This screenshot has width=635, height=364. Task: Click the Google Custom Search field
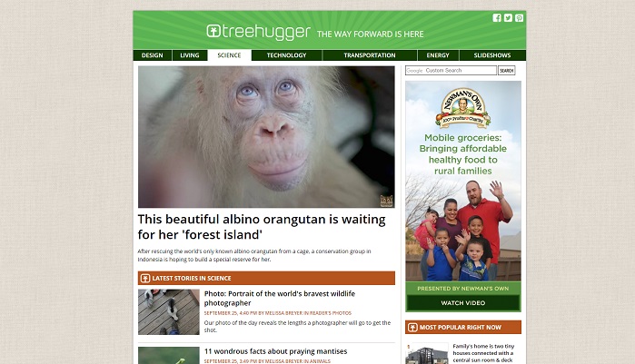[451, 71]
